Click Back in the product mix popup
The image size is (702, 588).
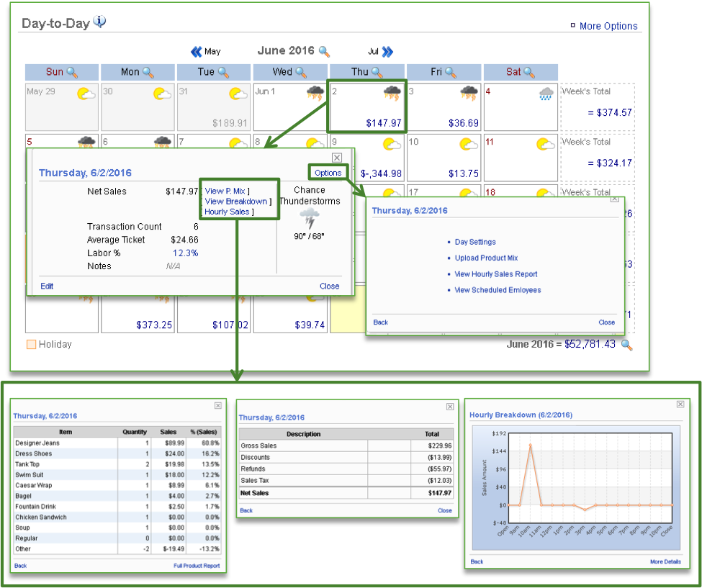tap(21, 566)
